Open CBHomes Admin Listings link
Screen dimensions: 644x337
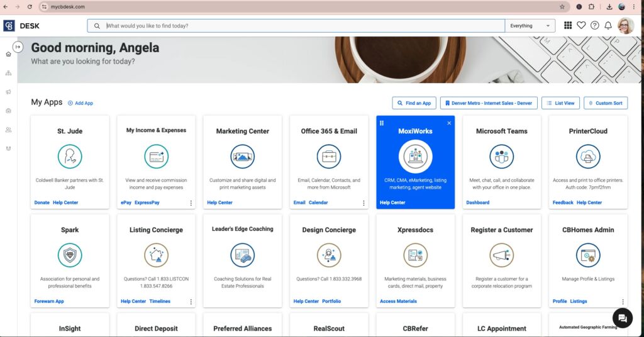(579, 301)
